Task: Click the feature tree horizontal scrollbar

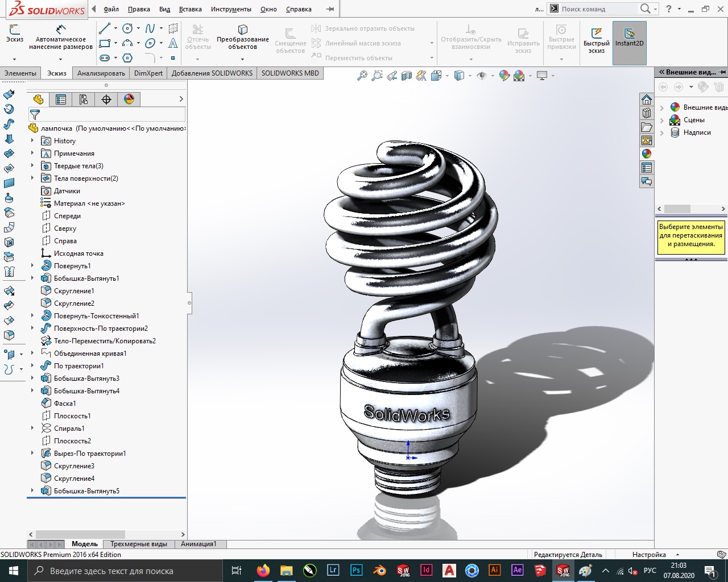Action: coord(107,535)
